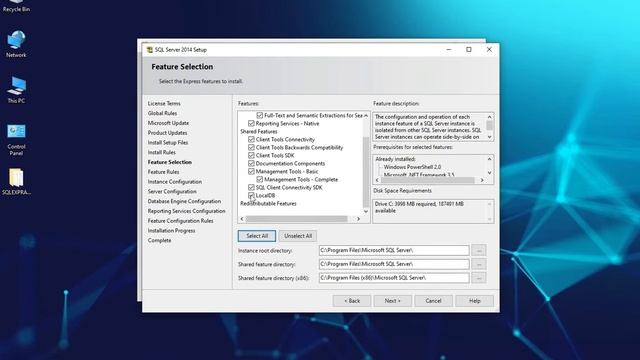Click the Shared feature directory field
Image resolution: width=640 pixels, height=360 pixels.
tap(394, 264)
